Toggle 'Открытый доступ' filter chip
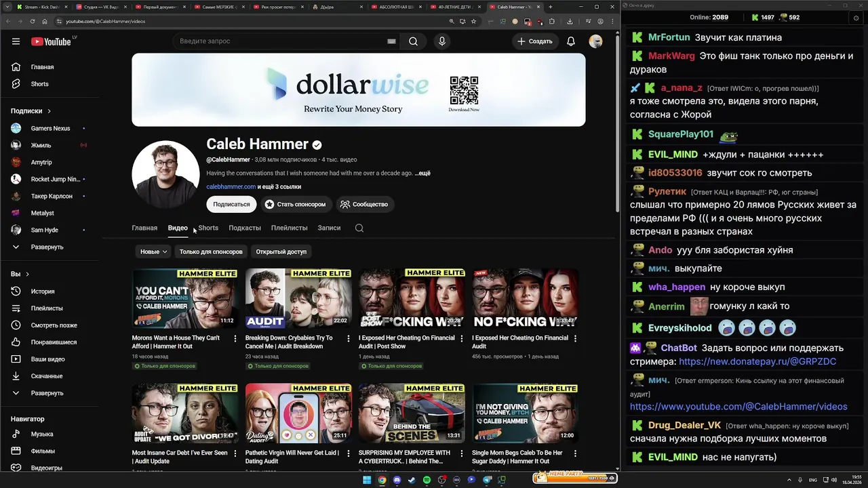 (x=281, y=251)
